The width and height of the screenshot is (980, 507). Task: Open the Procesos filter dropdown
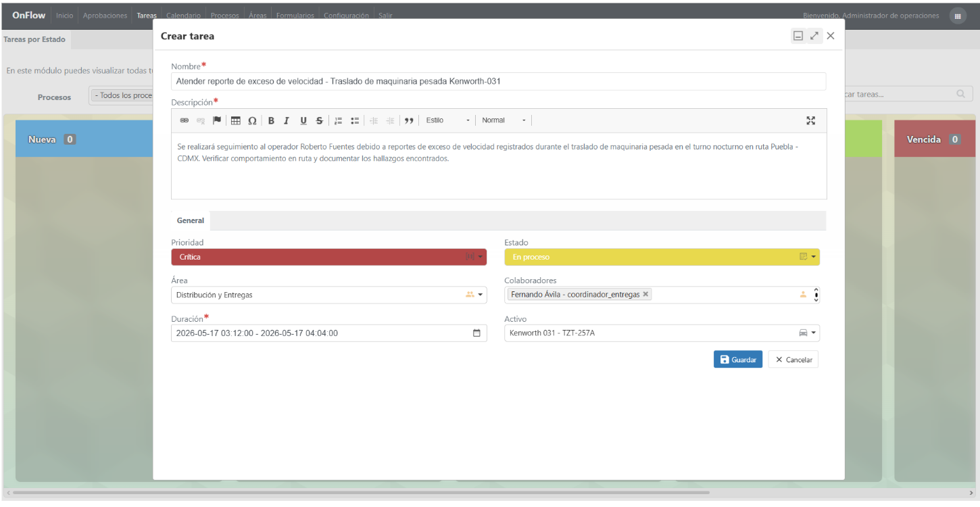point(122,95)
